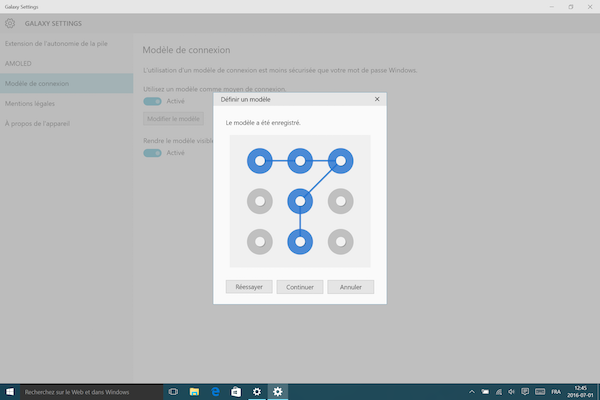
Task: Click the Définir un modèle dialog title
Action: point(246,100)
